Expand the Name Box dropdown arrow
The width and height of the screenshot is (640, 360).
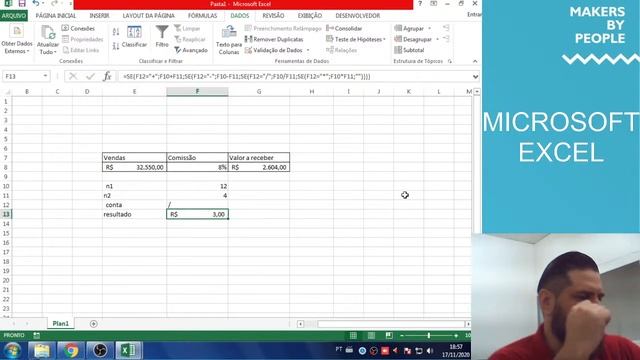45,76
